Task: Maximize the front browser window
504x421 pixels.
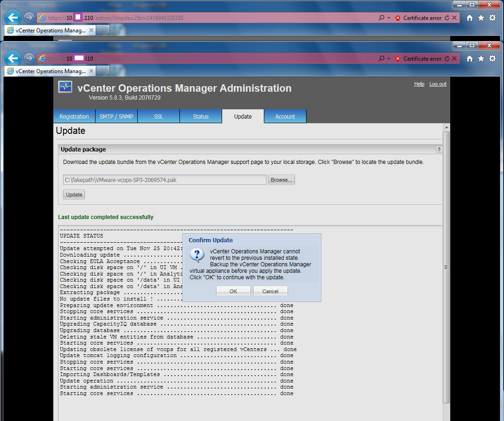Action: pyautogui.click(x=472, y=45)
